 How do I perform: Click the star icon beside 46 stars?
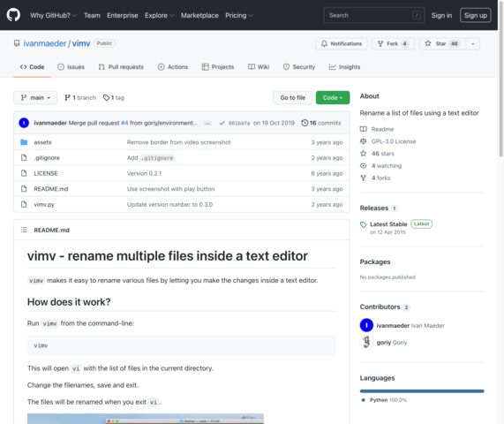(363, 154)
